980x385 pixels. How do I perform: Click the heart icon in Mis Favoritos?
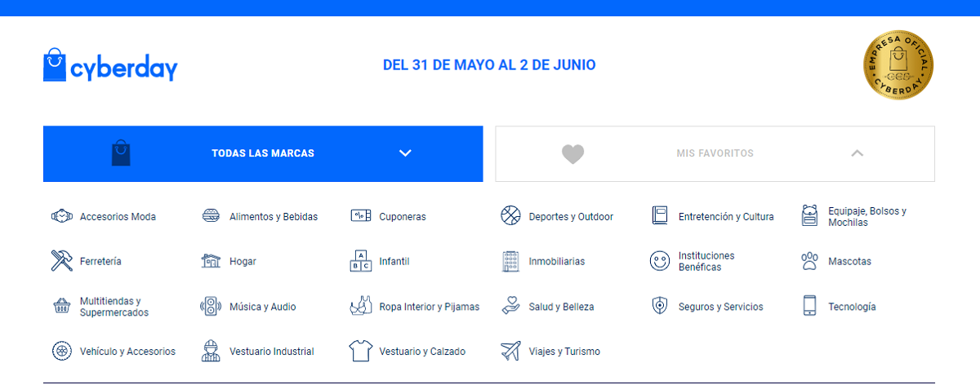pos(573,153)
